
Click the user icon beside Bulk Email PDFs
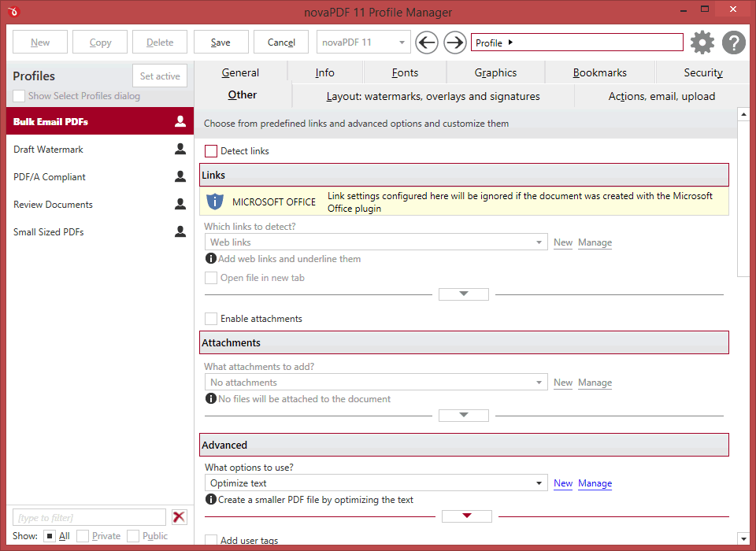pos(180,121)
